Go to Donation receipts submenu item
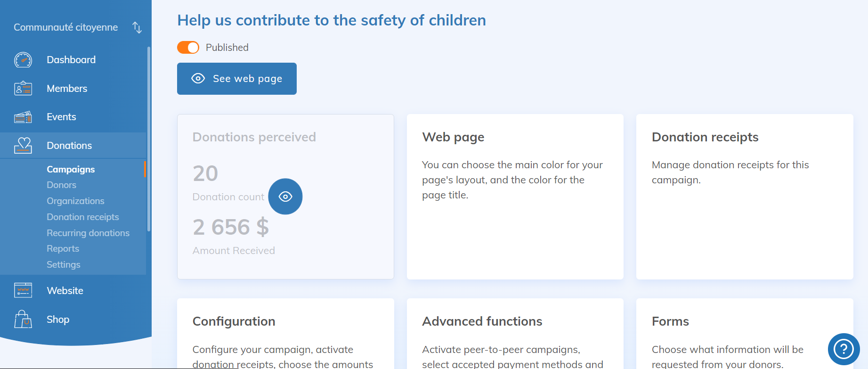Viewport: 868px width, 369px height. 83,217
